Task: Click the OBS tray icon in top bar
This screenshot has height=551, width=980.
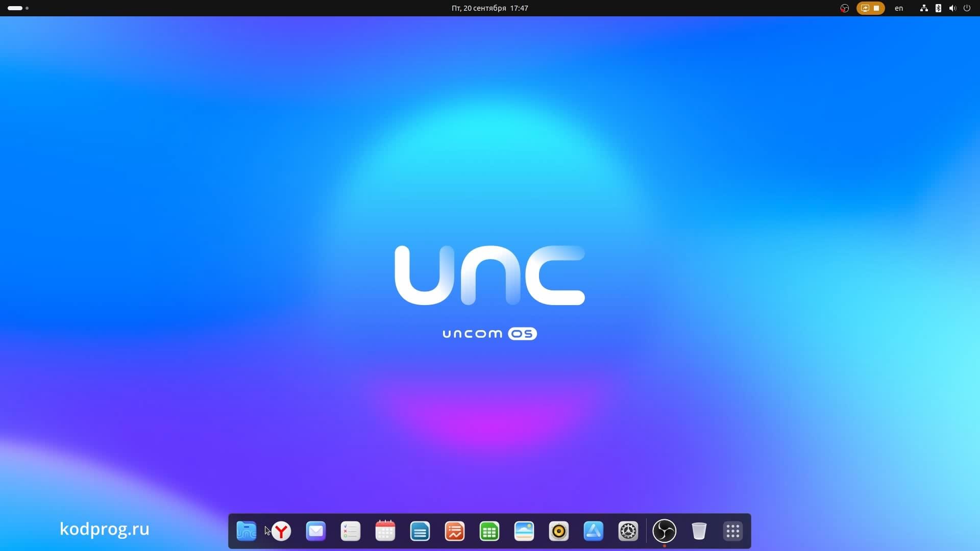Action: click(x=845, y=8)
